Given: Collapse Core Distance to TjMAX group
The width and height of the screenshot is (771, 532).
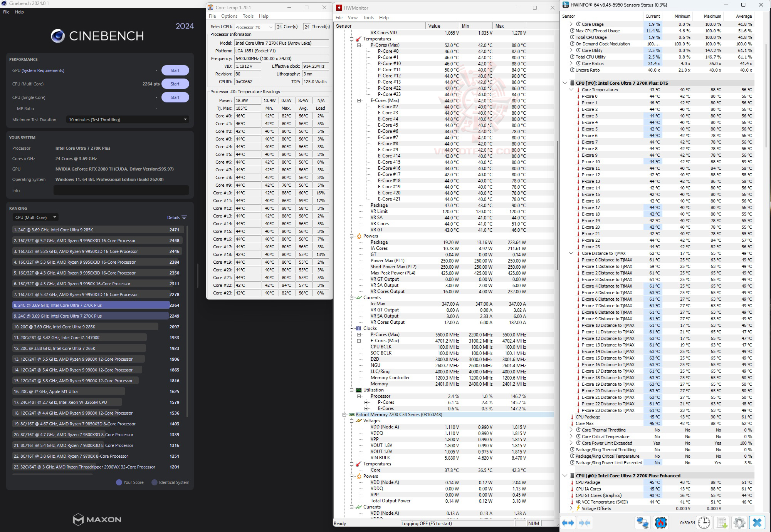Looking at the screenshot, I should tap(571, 253).
